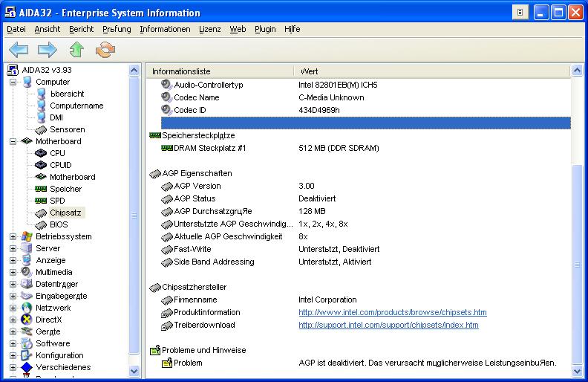Screen dimensions: 588x382
Task: Click the Server icon in tree
Action: point(27,248)
